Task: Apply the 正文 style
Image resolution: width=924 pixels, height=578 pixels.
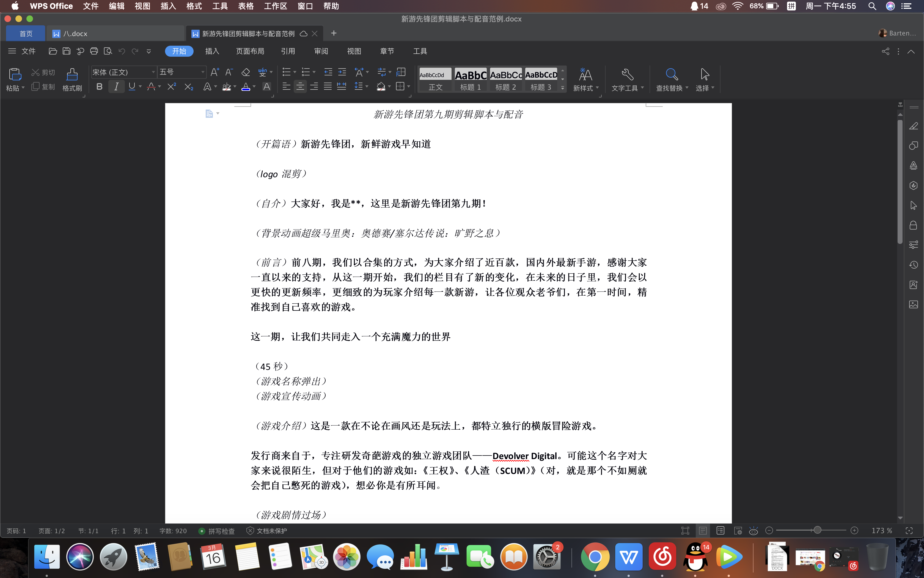Action: click(435, 80)
